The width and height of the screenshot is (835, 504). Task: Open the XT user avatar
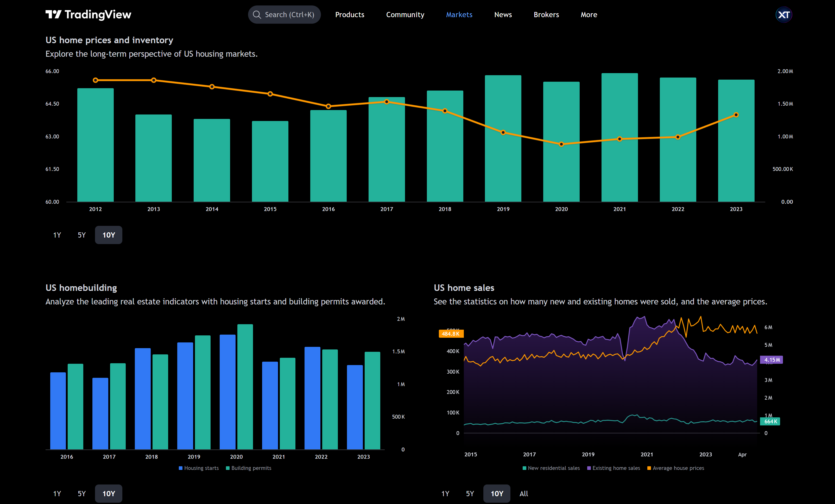783,15
